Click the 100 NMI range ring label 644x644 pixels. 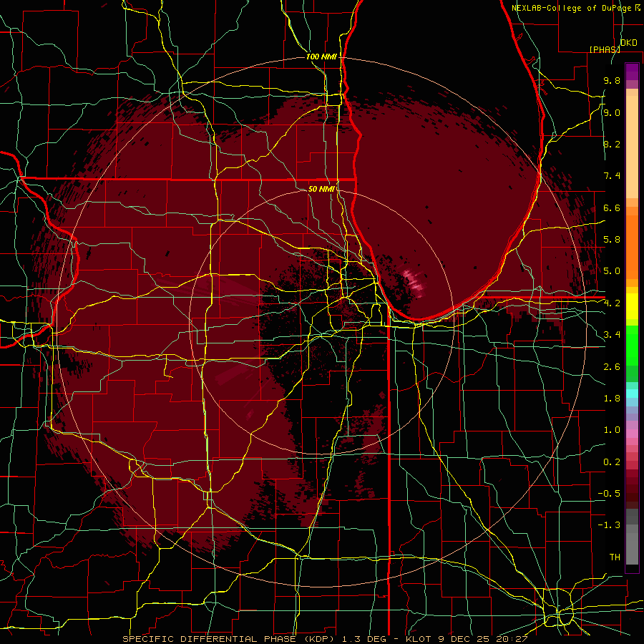pos(321,57)
